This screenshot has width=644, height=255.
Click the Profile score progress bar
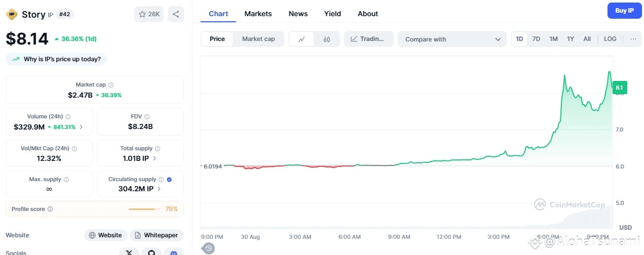pos(145,209)
